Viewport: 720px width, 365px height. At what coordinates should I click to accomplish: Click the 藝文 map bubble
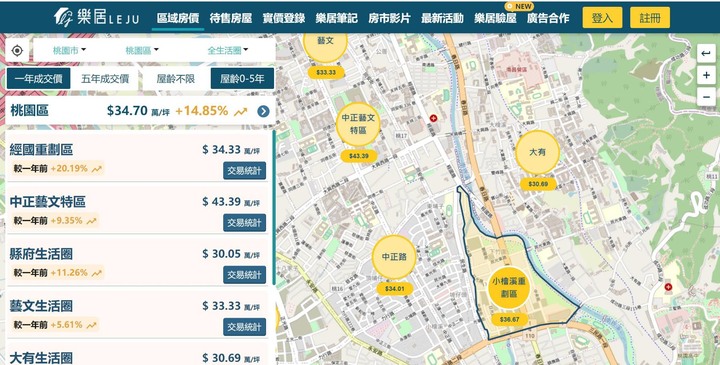click(325, 42)
